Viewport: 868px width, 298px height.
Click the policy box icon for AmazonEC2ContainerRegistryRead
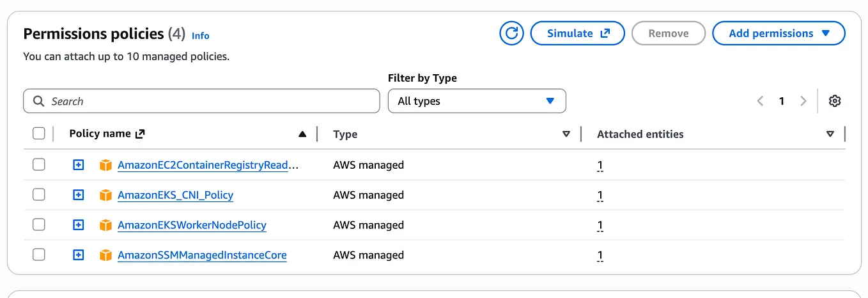(106, 165)
